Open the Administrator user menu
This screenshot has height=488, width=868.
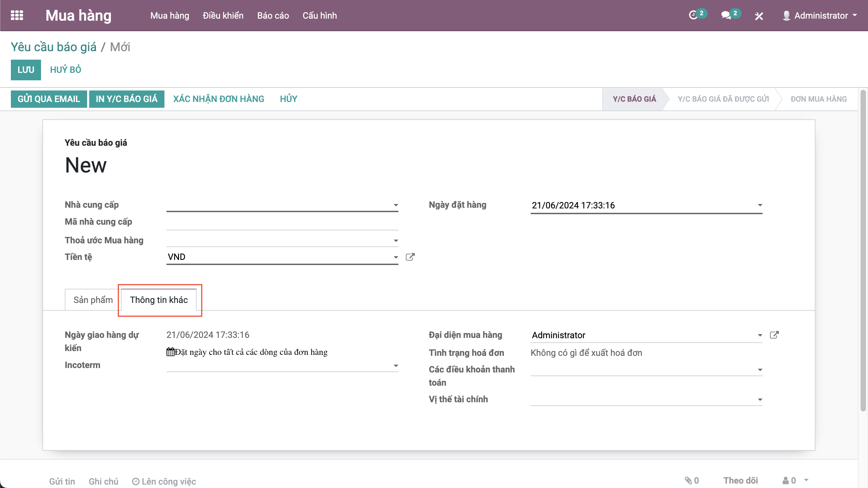821,16
